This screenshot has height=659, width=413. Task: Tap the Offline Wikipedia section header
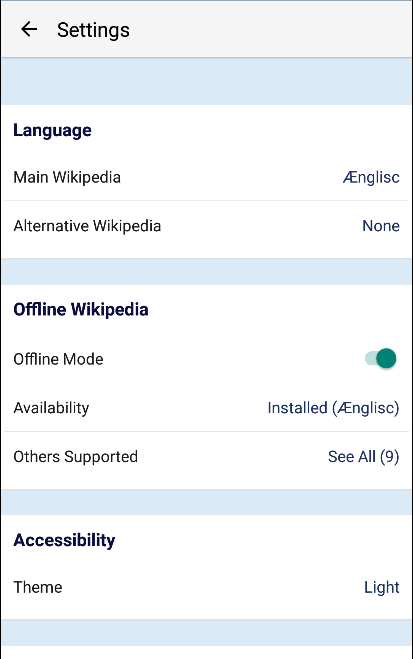click(x=81, y=309)
